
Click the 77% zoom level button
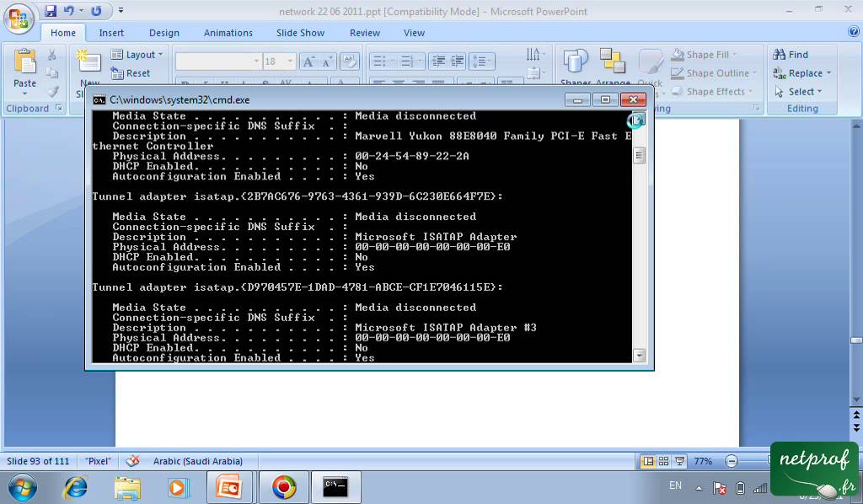coord(703,461)
